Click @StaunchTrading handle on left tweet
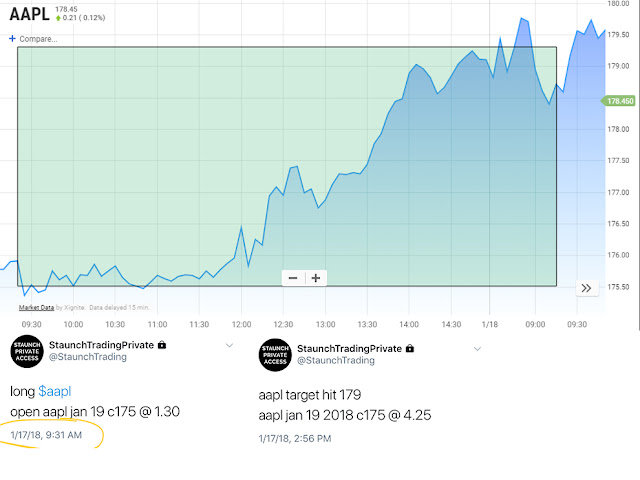Viewport: 640px width, 480px height. [x=88, y=357]
